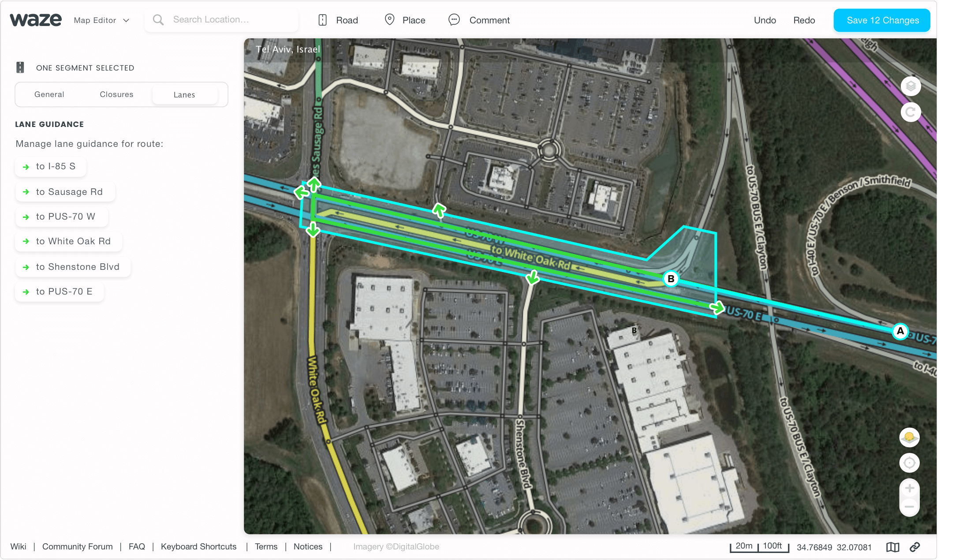Switch to the Closures tab

pyautogui.click(x=116, y=94)
